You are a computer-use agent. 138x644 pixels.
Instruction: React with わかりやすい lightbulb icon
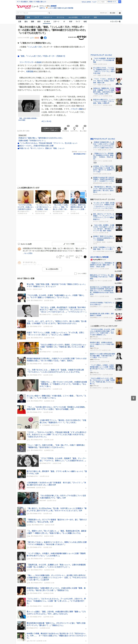(74, 128)
